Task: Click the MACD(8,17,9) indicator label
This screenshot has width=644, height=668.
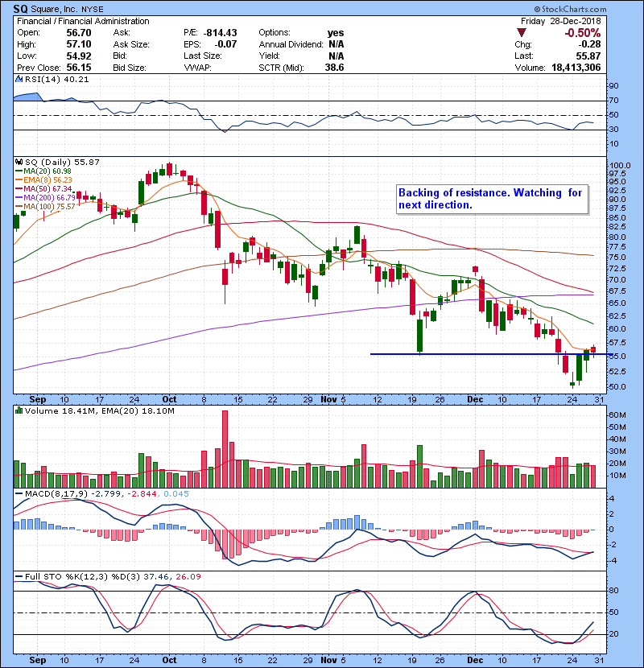Action: (56, 494)
